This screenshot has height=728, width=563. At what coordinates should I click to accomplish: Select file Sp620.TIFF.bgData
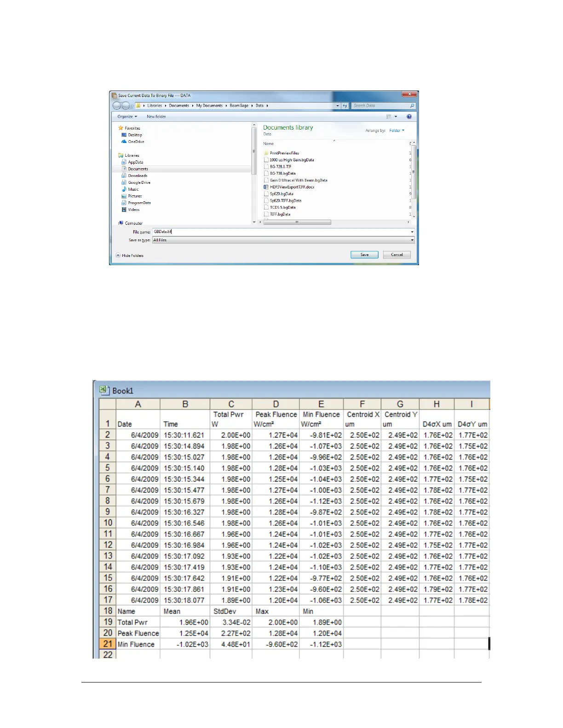click(285, 200)
